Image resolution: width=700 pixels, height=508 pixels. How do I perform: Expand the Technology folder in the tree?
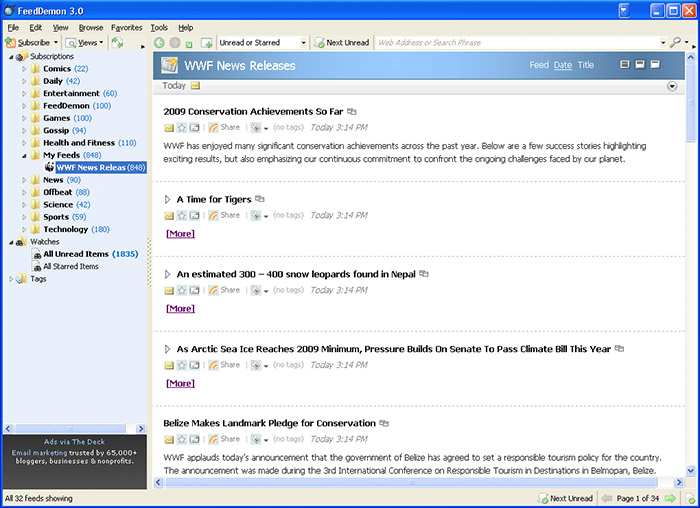coord(24,229)
